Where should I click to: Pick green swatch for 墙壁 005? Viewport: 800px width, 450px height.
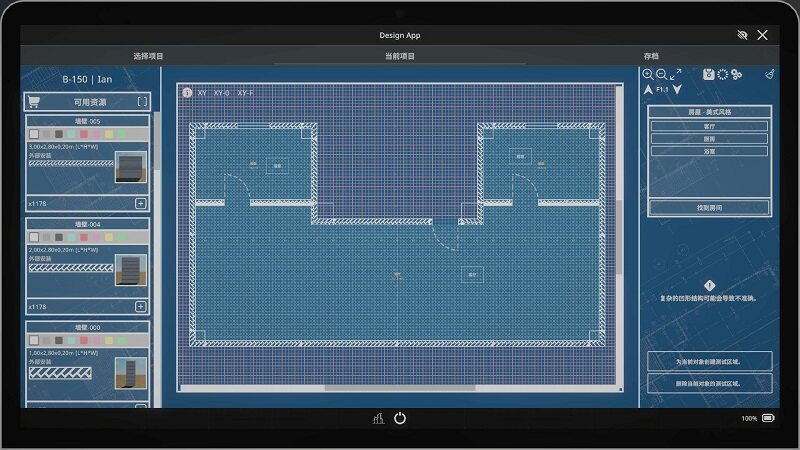coord(121,134)
